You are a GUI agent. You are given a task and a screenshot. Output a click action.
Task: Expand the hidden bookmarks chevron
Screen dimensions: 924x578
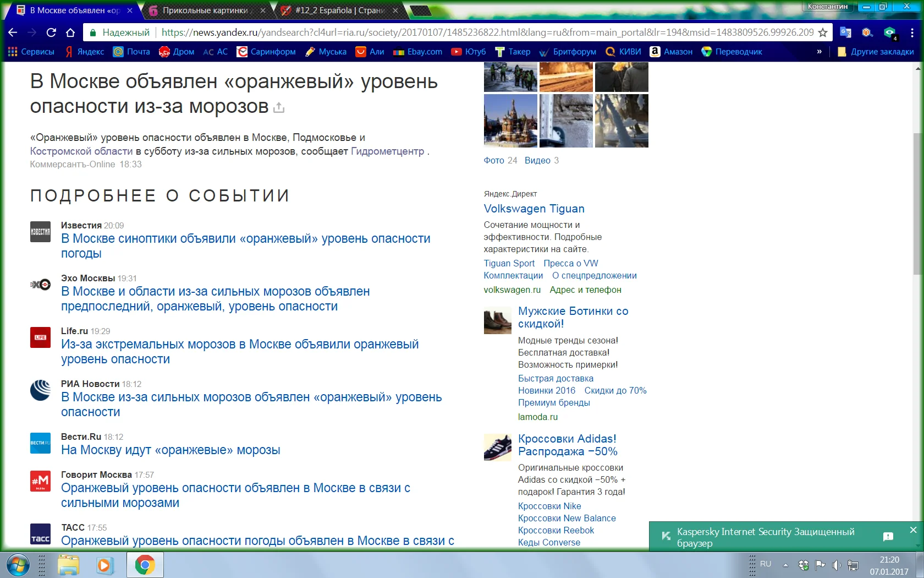click(819, 52)
